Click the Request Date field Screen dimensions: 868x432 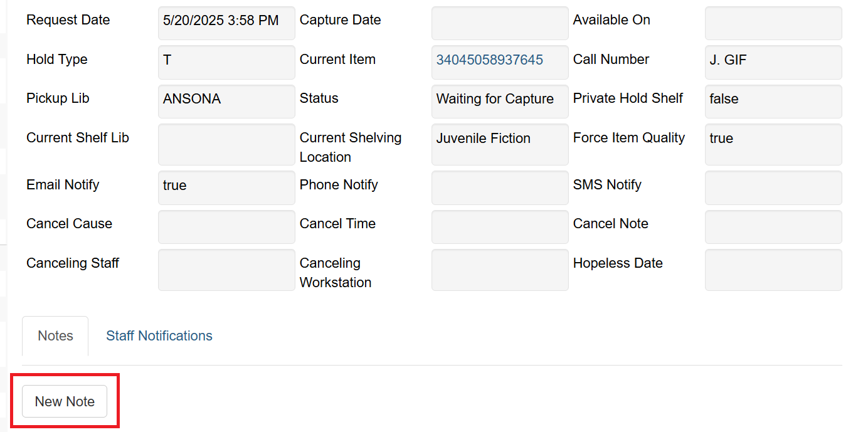coord(226,23)
